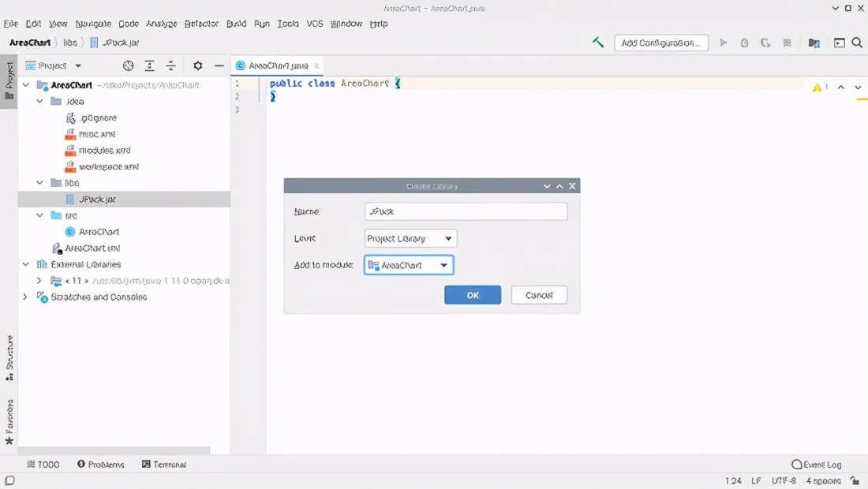Go to previous highlighted error arrow
This screenshot has height=489, width=868.
tap(841, 88)
